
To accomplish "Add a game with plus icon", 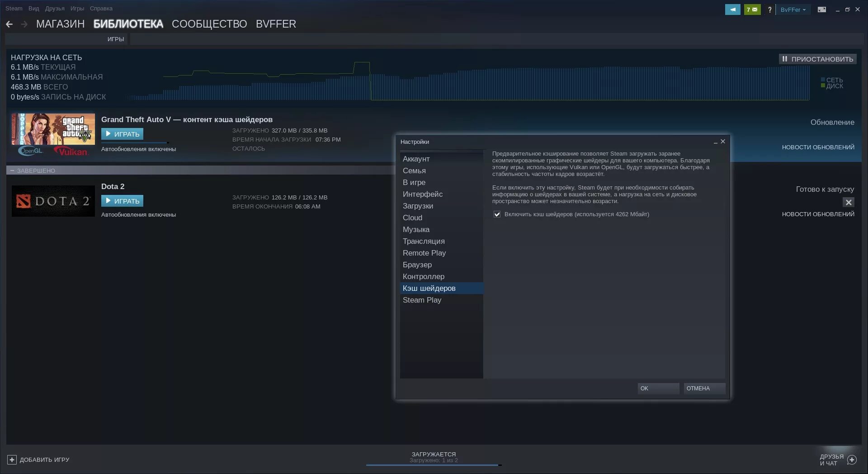I will click(12, 460).
